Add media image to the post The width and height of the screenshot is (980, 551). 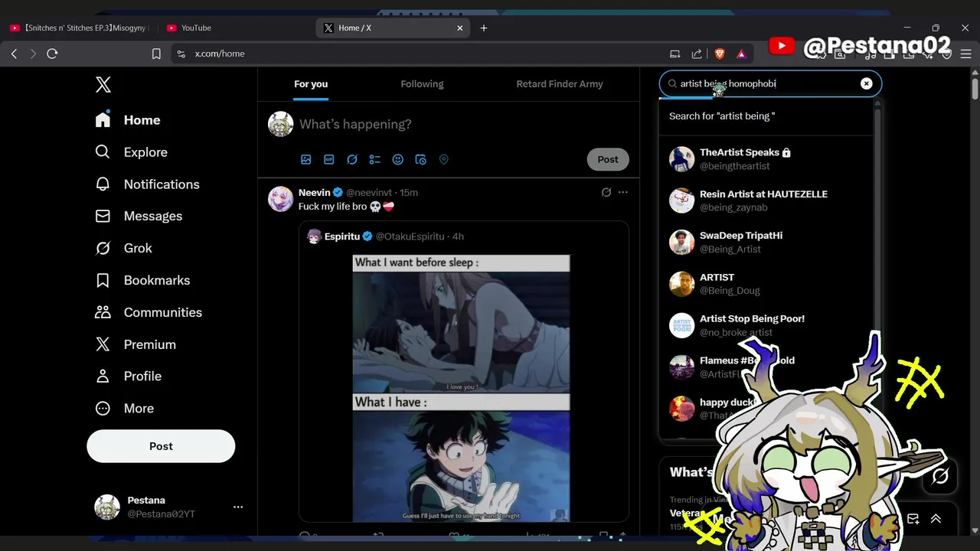click(306, 159)
